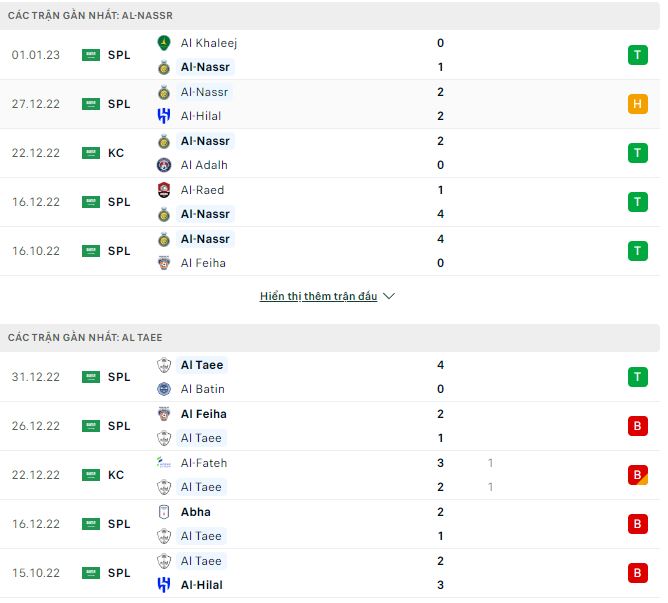Click the Al Batin club logo
Viewport: 668px width, 603px height.
(164, 389)
